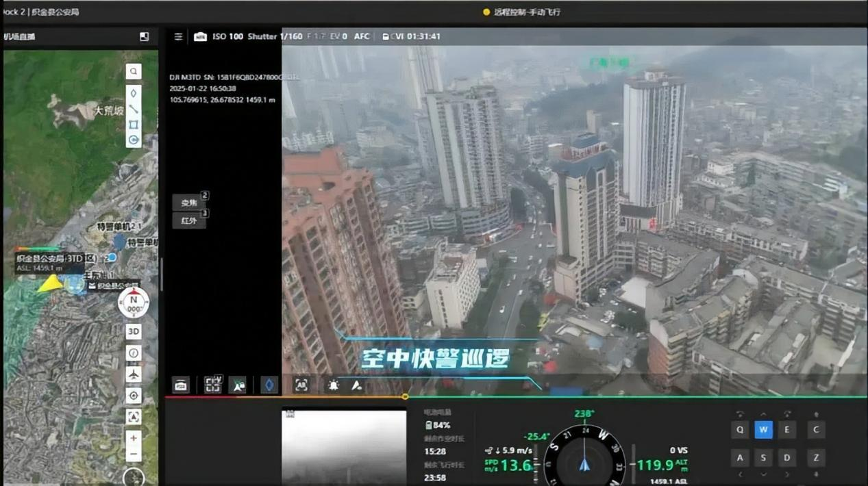Open the camera settings hamburger menu
Screen dimensions: 868x486
pos(178,36)
